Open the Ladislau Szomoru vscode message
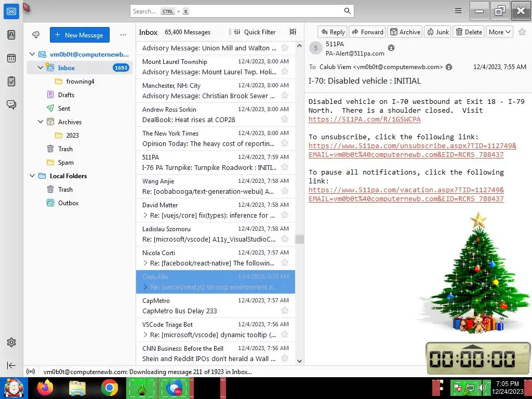 pos(216,234)
